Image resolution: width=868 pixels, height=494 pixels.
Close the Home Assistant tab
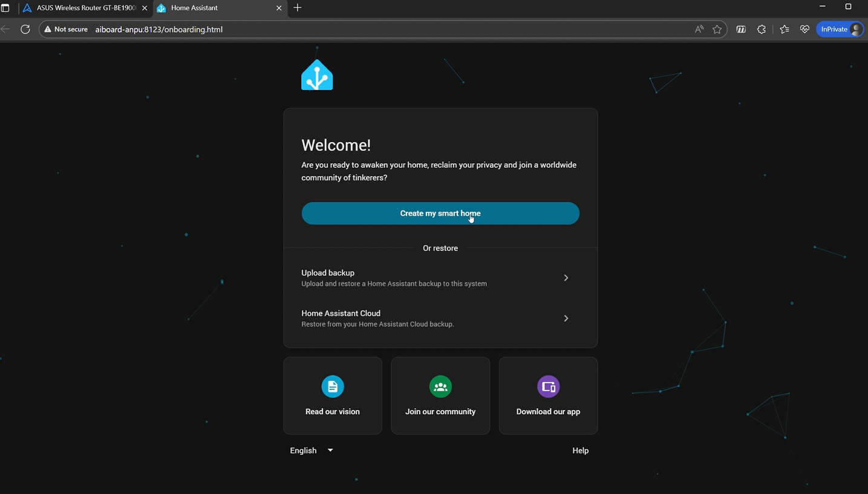[x=279, y=8]
